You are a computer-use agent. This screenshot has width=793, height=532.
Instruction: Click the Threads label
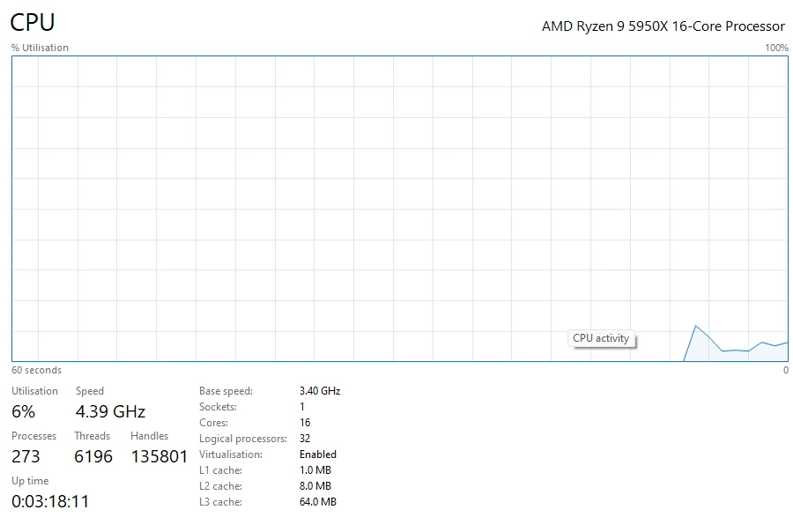click(92, 436)
